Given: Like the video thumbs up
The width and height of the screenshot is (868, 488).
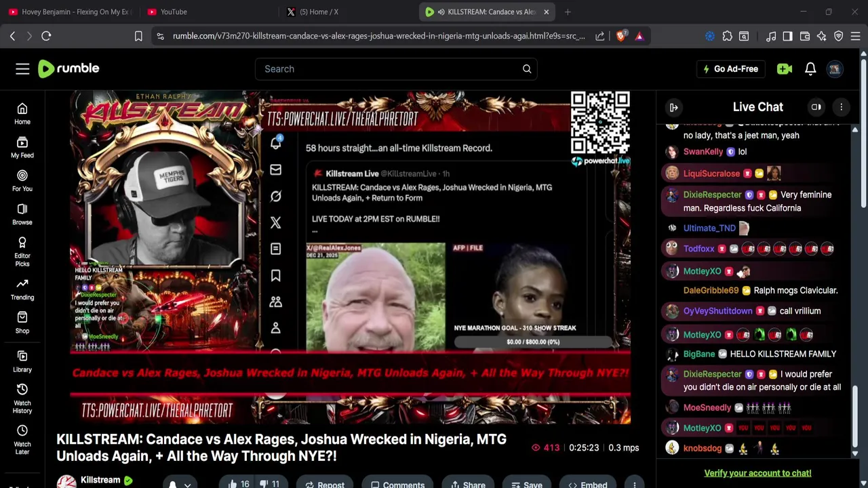Looking at the screenshot, I should [x=239, y=484].
